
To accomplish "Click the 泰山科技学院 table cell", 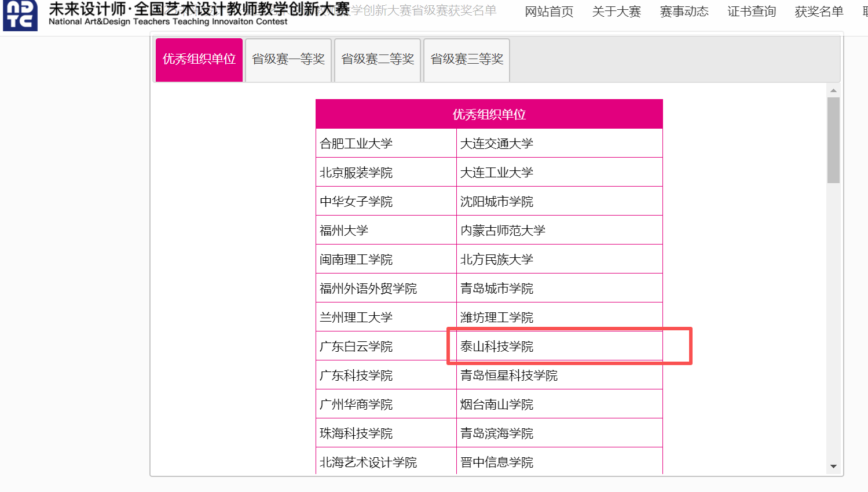I will (497, 347).
